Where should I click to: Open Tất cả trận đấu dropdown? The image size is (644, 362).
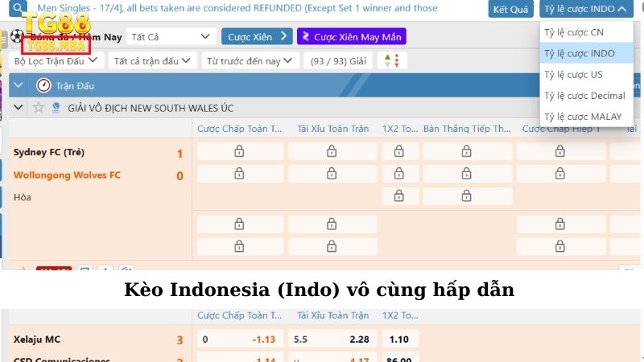153,61
